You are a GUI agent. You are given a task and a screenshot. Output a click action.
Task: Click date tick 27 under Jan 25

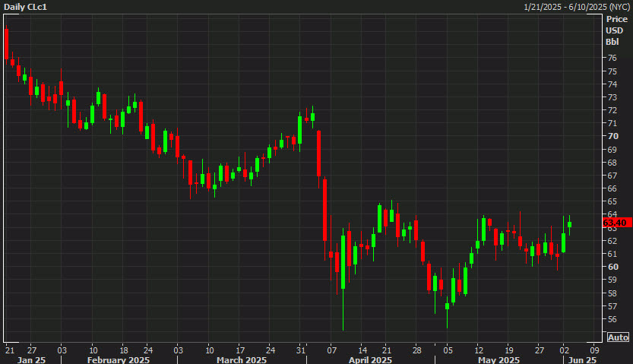point(32,350)
